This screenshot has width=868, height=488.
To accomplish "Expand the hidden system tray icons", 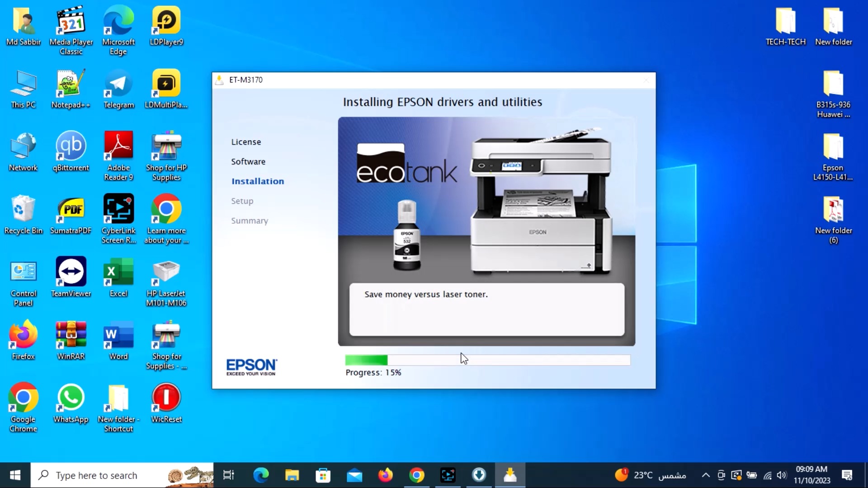I will 705,475.
